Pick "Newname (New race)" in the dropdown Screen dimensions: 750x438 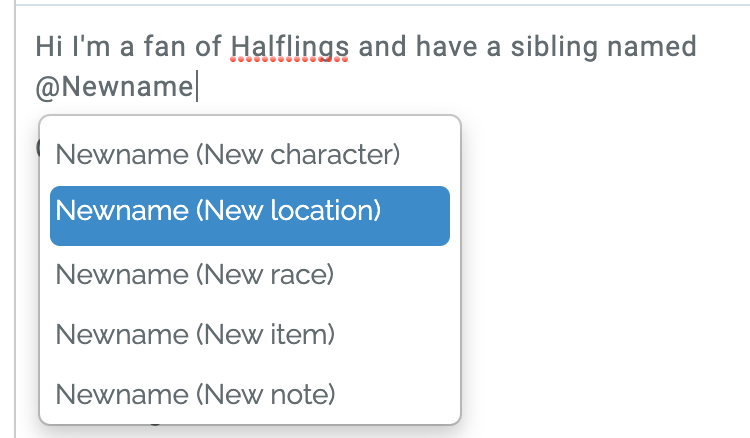click(194, 274)
